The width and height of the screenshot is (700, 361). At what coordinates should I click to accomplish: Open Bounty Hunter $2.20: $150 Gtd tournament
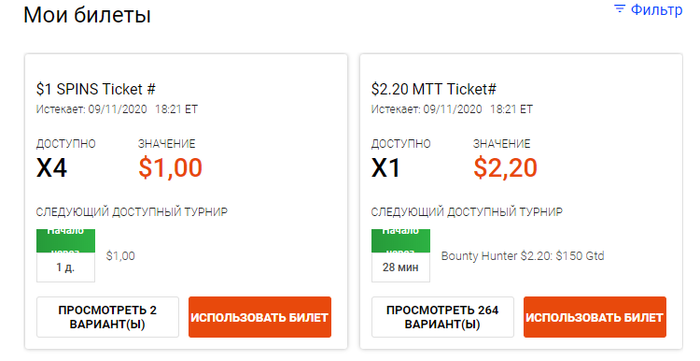tap(522, 256)
